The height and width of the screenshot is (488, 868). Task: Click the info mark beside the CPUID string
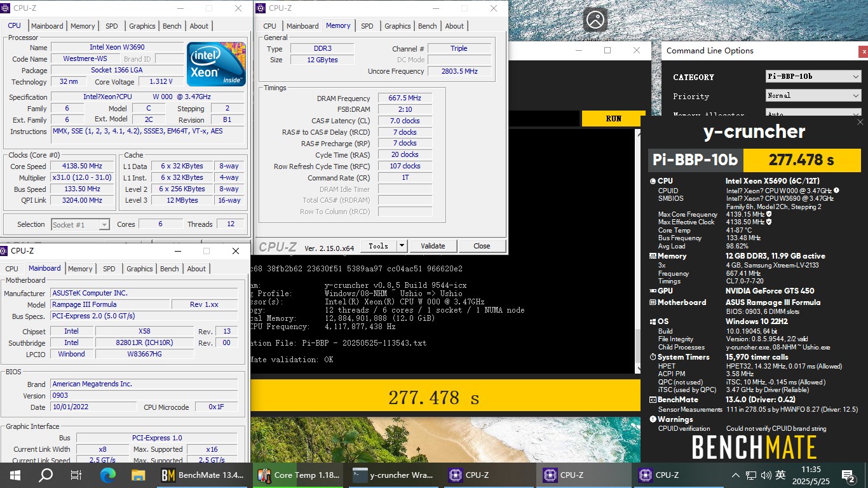click(836, 191)
